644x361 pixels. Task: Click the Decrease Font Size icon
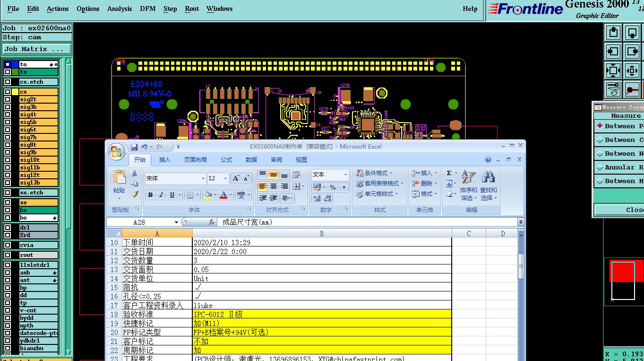point(246,178)
